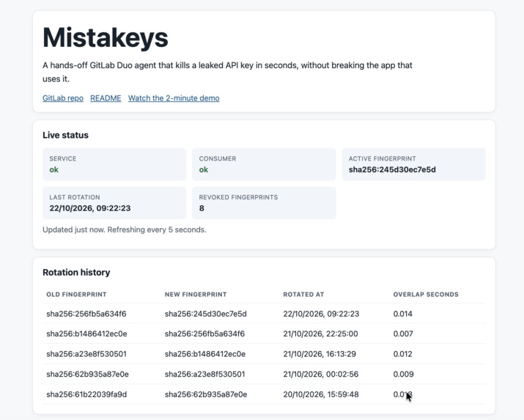Select new fingerprint sha256:a23e8f530501
The height and width of the screenshot is (420, 524).
pos(204,375)
